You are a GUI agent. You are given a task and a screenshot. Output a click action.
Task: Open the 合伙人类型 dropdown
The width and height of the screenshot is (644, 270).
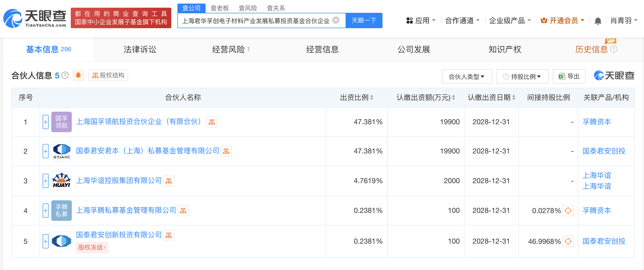coord(467,76)
